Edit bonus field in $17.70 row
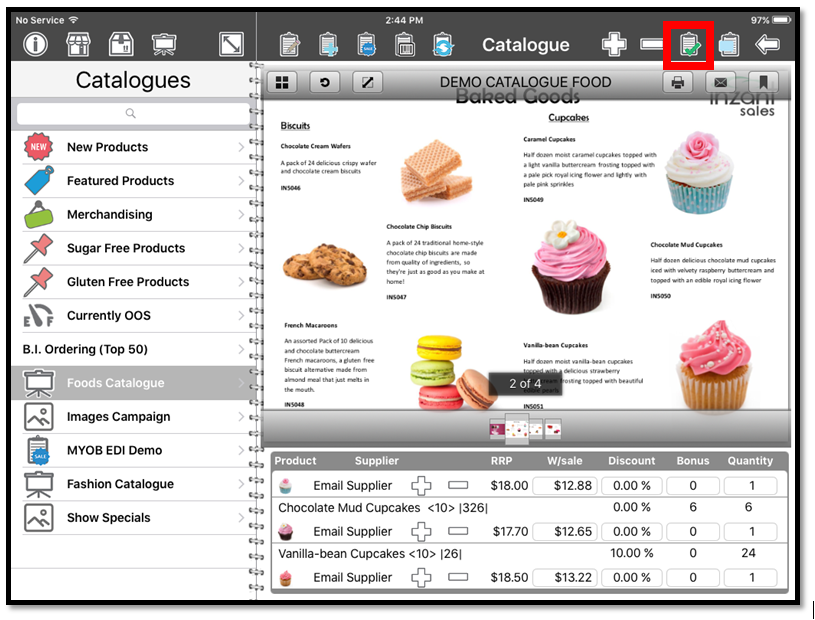Screen dimensions: 815x620 coord(693,532)
